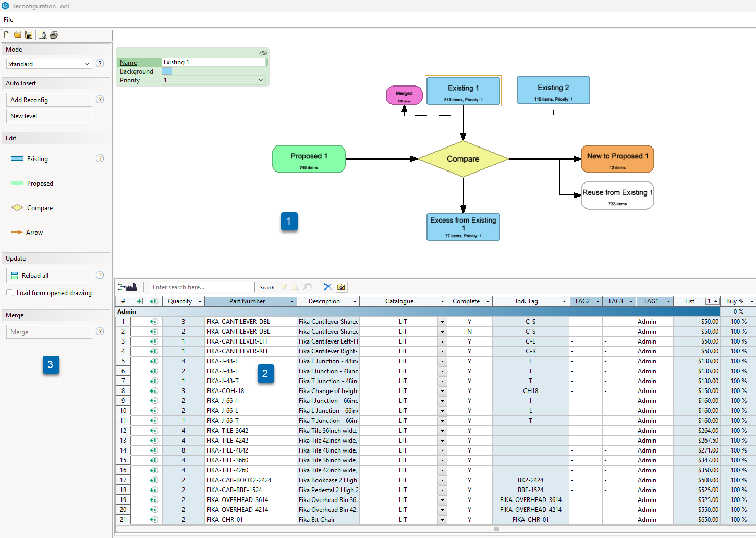
Task: Click the List column sort indicator
Action: pos(713,301)
